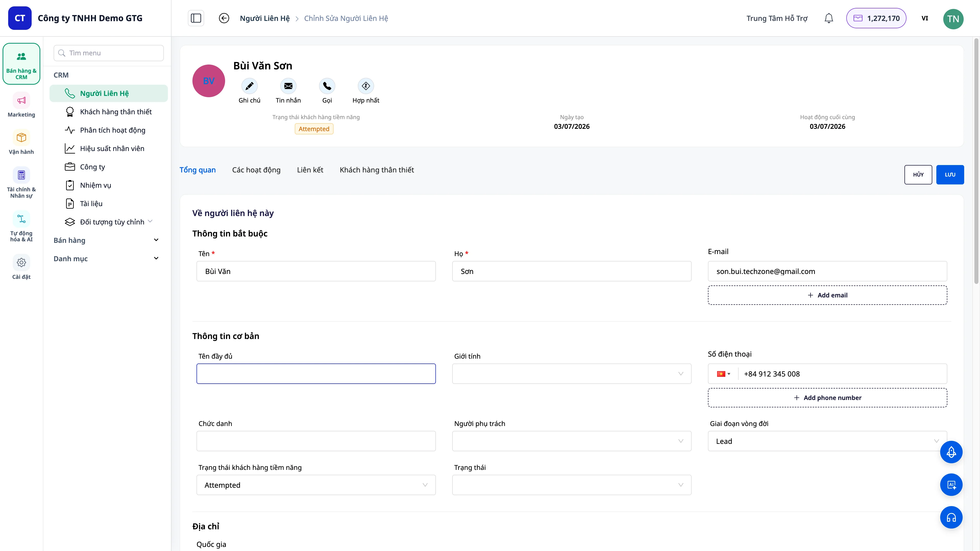This screenshot has height=551, width=980.
Task: Go back with the arrow icon
Action: (224, 18)
